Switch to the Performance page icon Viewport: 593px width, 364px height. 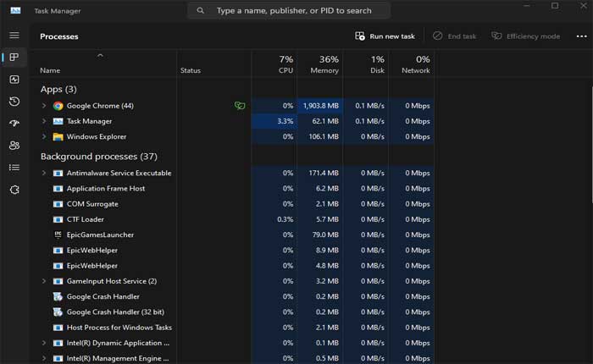pos(14,80)
